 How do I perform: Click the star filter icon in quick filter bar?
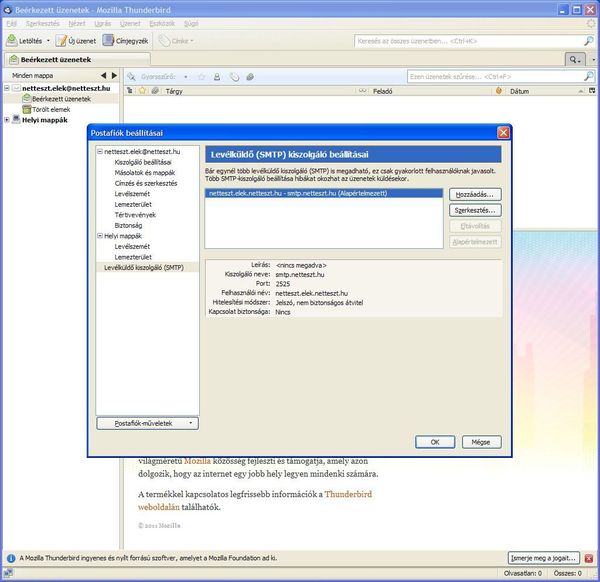pos(201,76)
